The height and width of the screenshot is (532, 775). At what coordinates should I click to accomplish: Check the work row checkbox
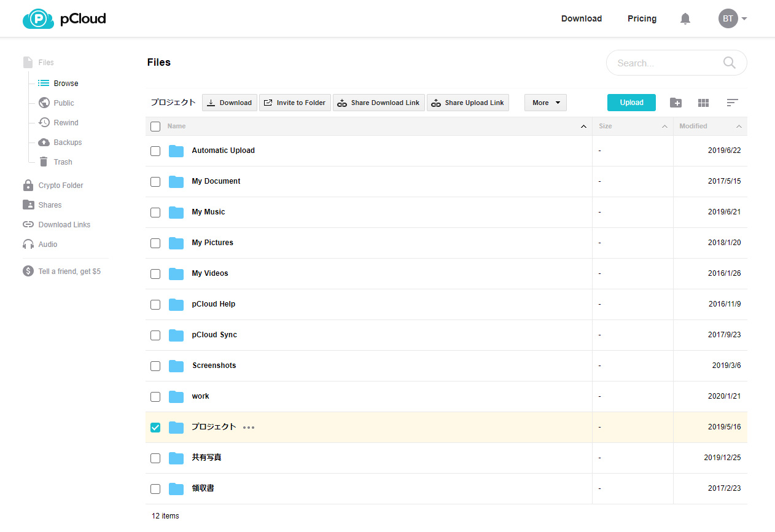coord(155,397)
